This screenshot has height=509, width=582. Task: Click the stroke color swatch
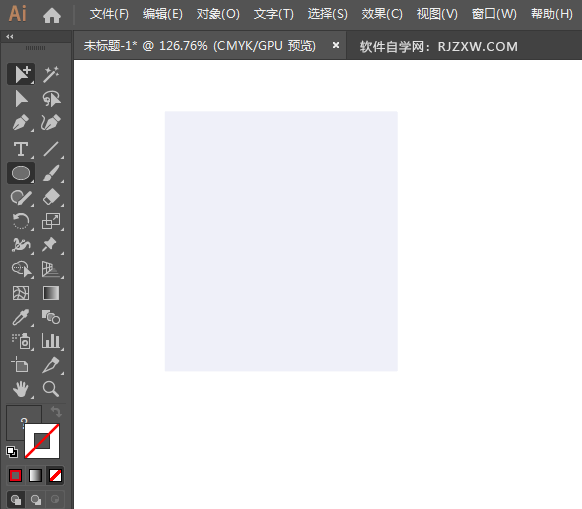pos(42,441)
